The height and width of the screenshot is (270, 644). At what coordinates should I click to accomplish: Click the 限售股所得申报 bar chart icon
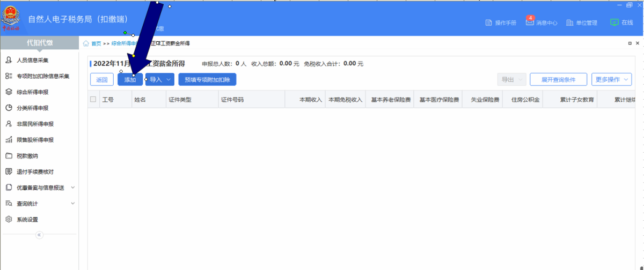[x=9, y=140]
